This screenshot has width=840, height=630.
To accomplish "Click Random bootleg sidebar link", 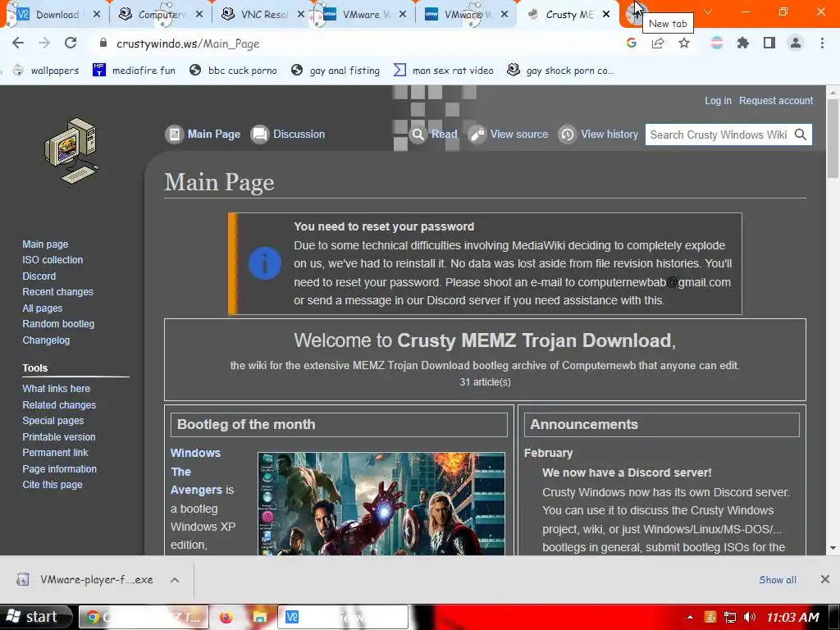I will pyautogui.click(x=58, y=324).
